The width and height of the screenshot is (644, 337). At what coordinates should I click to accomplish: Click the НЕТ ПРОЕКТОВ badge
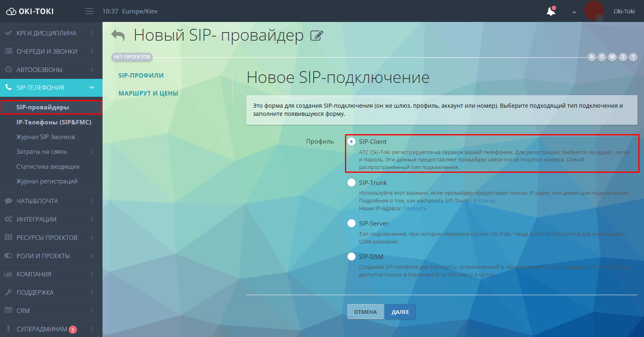coord(132,57)
